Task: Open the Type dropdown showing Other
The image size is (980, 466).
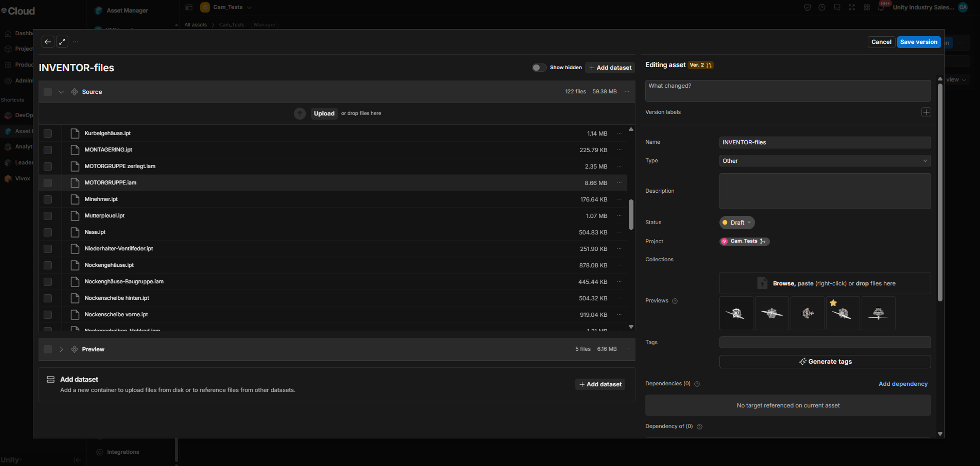Action: tap(825, 161)
